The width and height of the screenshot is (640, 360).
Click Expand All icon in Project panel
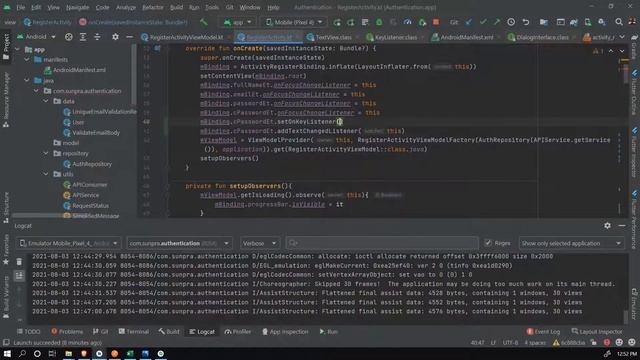click(x=83, y=37)
